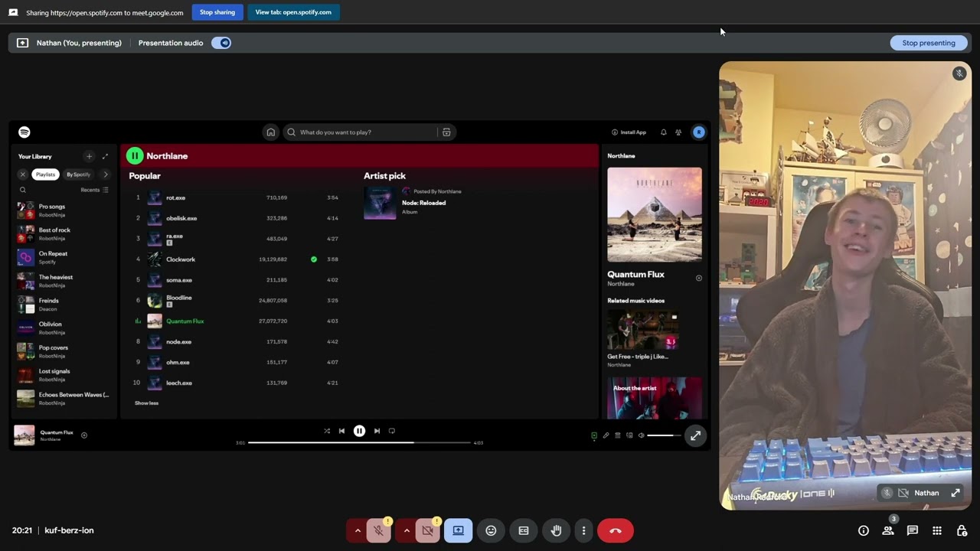Toggle saved checkmark on Clockwork
The image size is (980, 551).
click(314, 259)
